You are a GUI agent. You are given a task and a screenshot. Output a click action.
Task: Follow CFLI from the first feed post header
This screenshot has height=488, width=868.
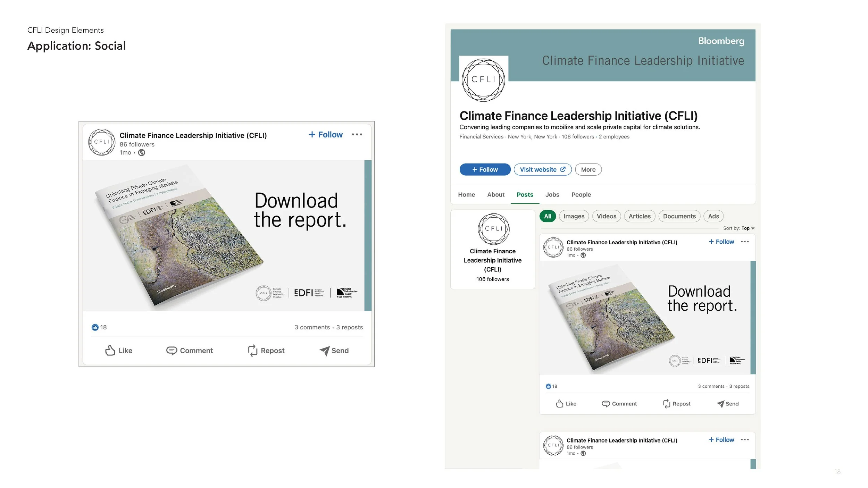click(x=721, y=242)
